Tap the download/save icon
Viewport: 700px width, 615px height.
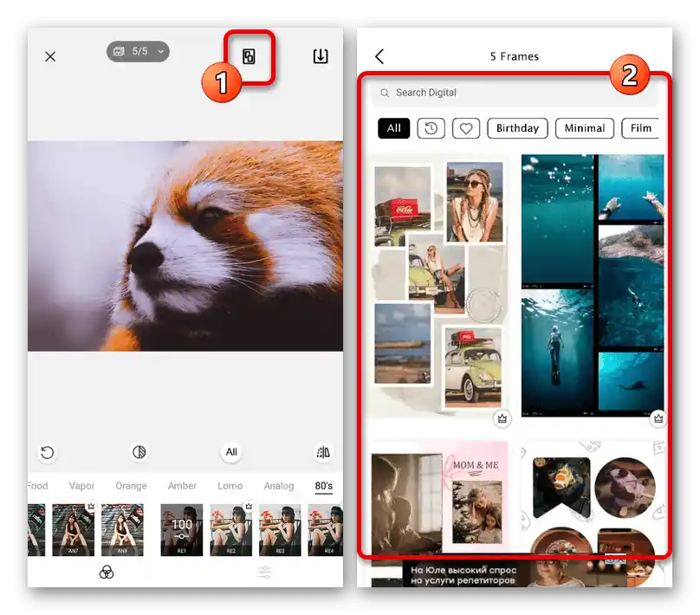click(321, 56)
